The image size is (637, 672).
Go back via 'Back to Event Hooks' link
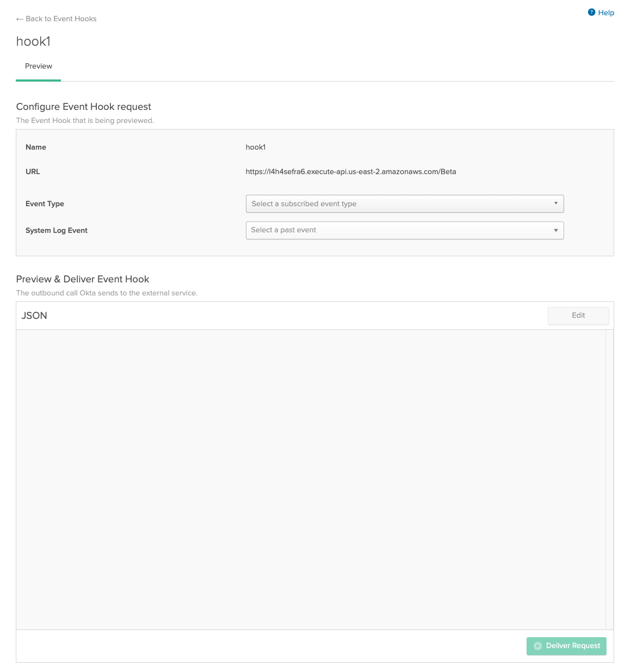61,19
